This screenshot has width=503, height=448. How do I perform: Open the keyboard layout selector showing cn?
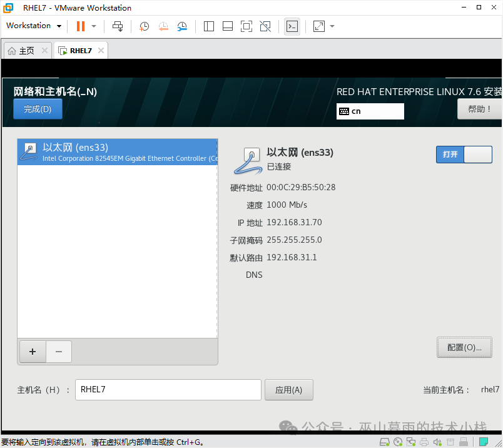370,111
